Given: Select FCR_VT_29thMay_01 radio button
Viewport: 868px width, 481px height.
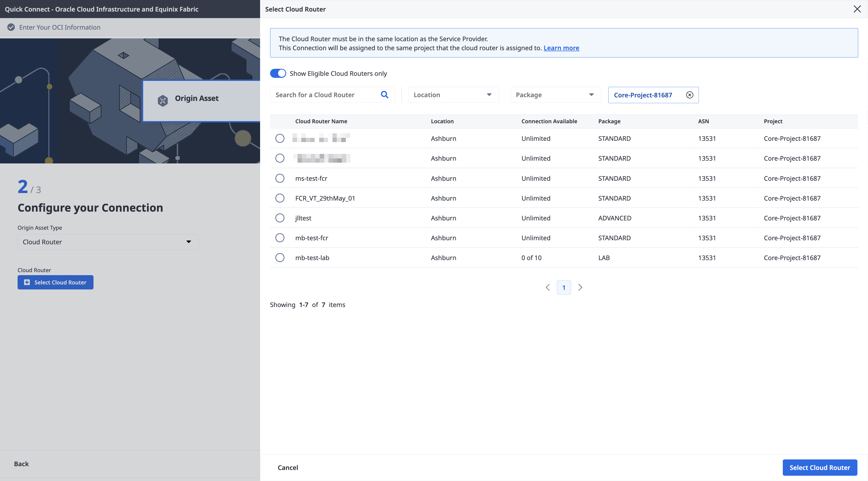Looking at the screenshot, I should pos(280,198).
